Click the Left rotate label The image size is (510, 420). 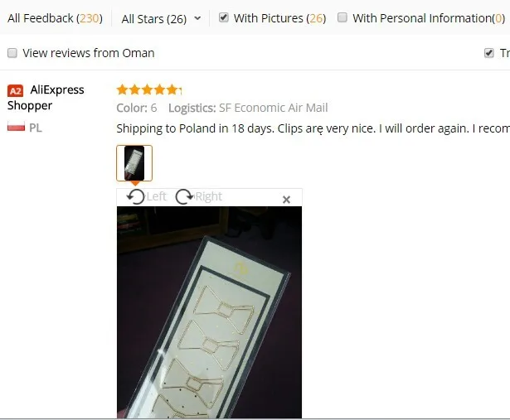coord(157,196)
